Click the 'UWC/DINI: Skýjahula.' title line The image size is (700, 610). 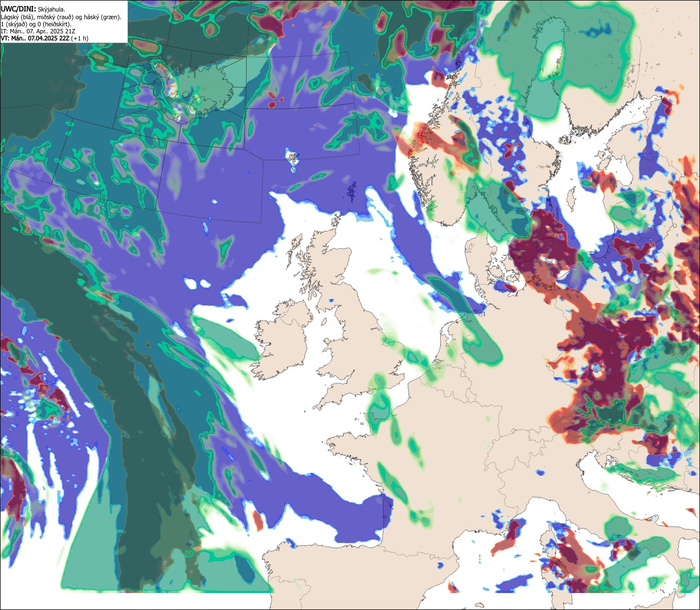33,9
